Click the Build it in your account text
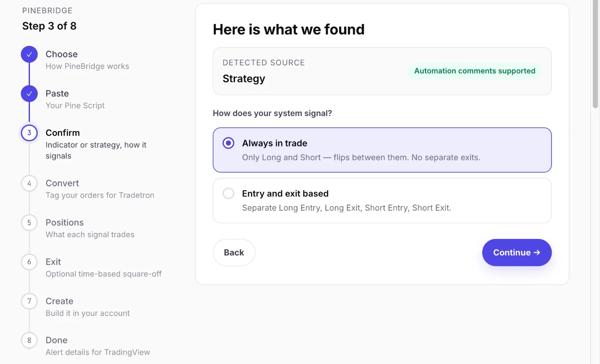 point(88,313)
